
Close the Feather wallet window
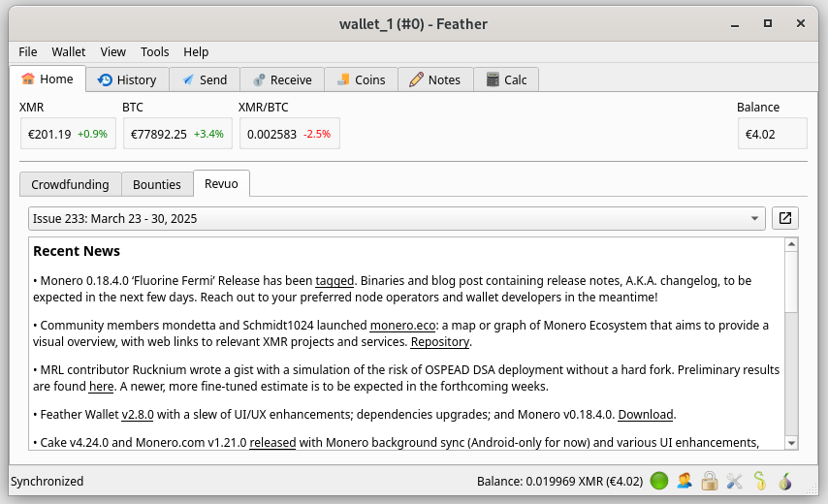(x=801, y=24)
